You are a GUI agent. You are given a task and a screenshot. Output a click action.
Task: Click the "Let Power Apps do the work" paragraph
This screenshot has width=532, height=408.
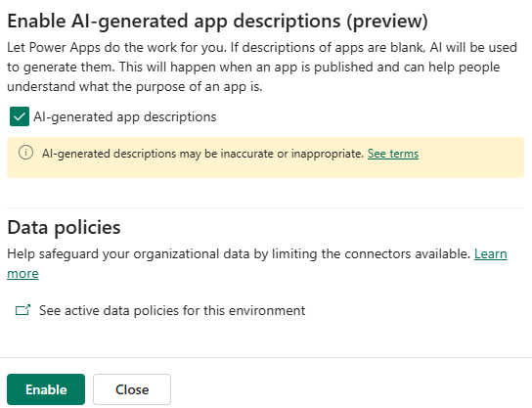pos(262,67)
